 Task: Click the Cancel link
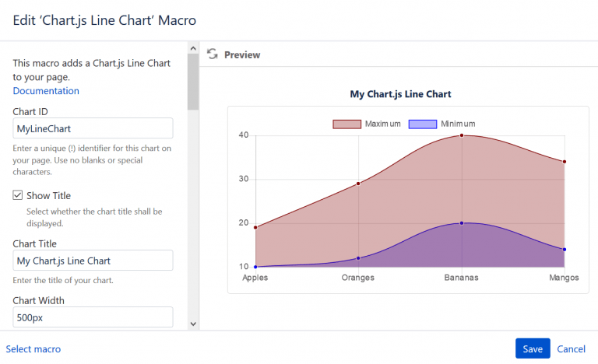pyautogui.click(x=571, y=349)
